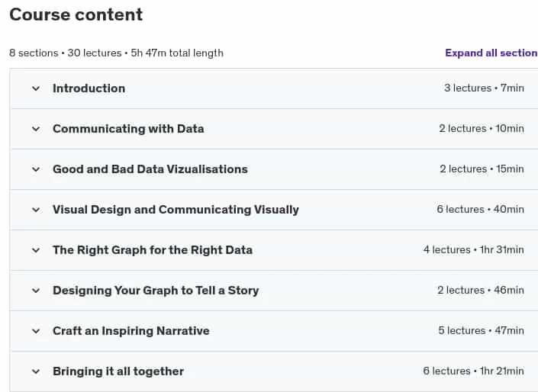Toggle chevron for Visual Design and Communicating Visually
538x392 pixels.
[36, 210]
